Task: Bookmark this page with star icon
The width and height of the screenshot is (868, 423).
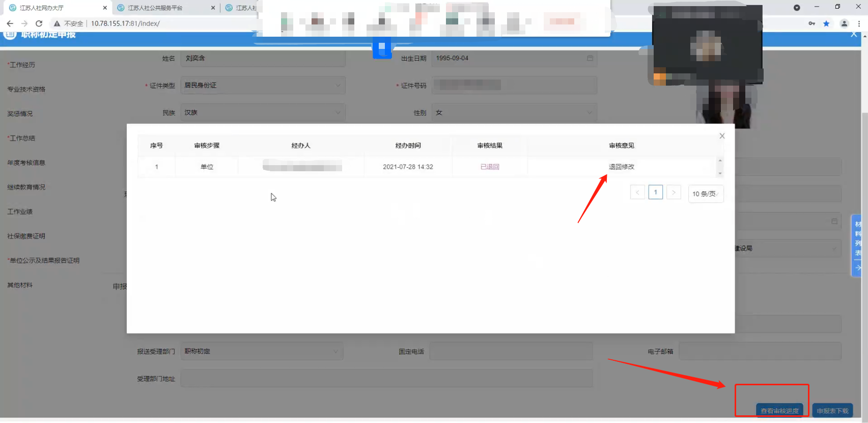Action: (x=826, y=23)
